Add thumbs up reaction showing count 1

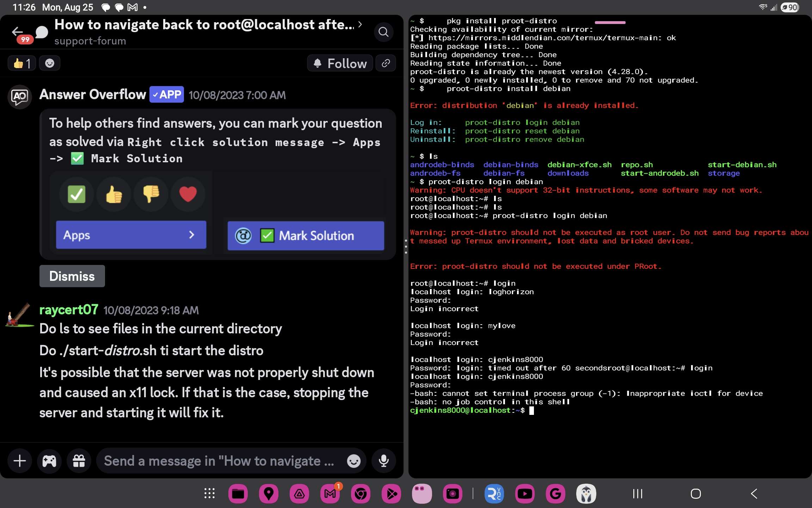(x=22, y=64)
